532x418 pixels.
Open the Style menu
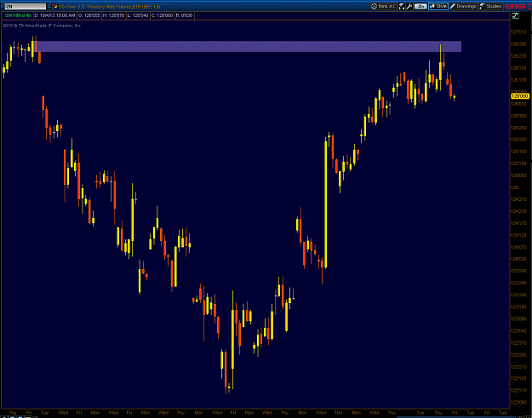coord(438,7)
